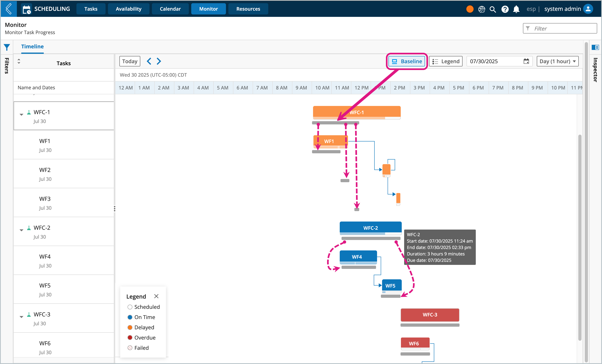The width and height of the screenshot is (602, 364).
Task: Click the Filter text field
Action: click(560, 28)
